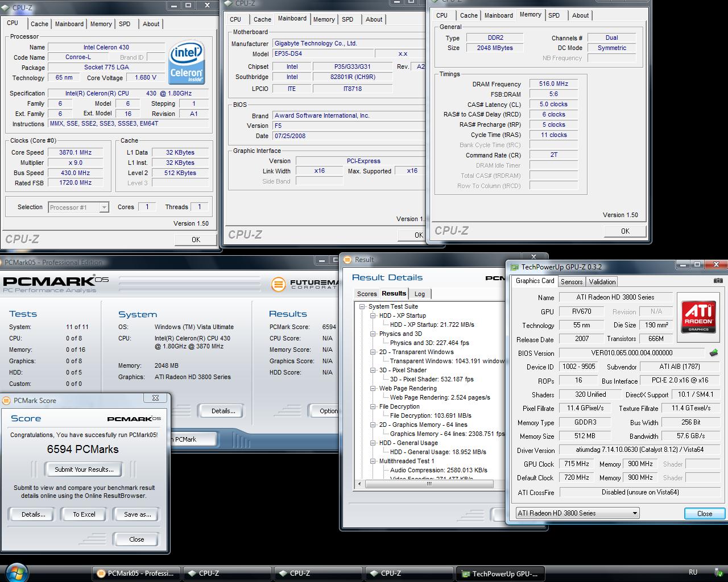Close the PCMark Score dialog with Close button
Image resolution: width=728 pixels, height=582 pixels.
[136, 539]
